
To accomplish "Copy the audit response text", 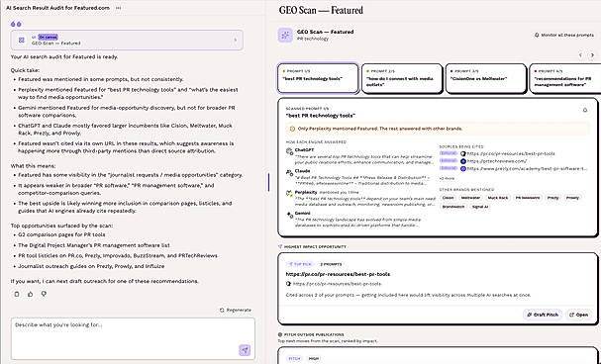I will tap(17, 294).
